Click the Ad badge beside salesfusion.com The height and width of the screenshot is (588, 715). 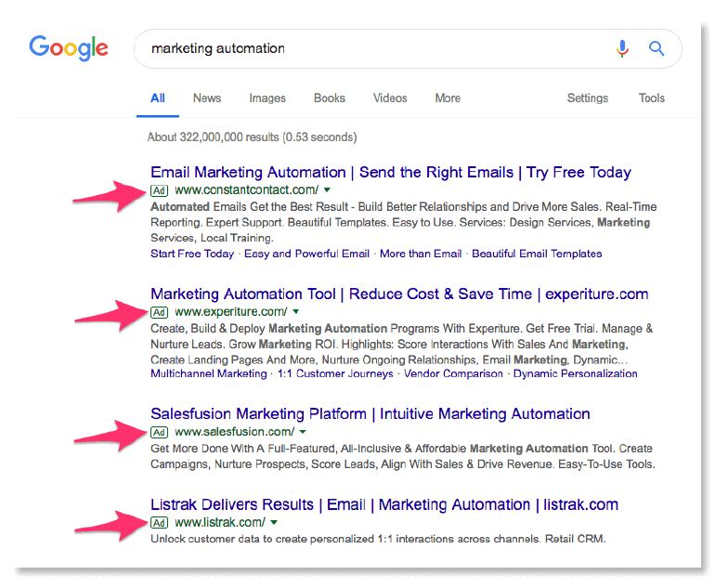coord(160,432)
